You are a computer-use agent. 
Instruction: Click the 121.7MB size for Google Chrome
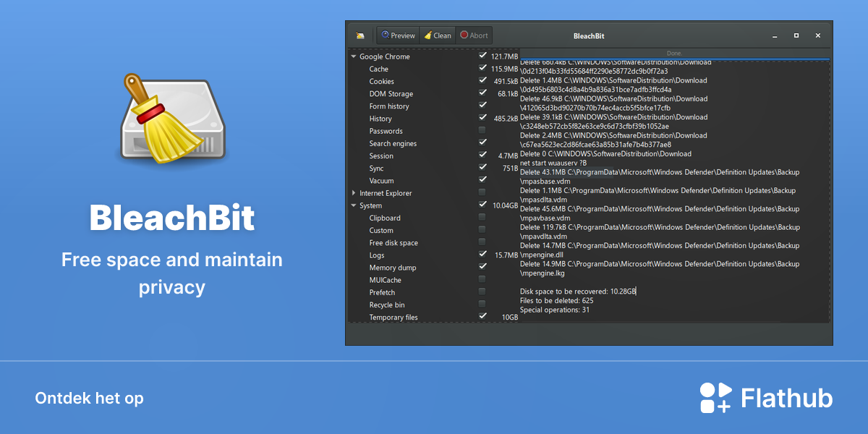(504, 56)
